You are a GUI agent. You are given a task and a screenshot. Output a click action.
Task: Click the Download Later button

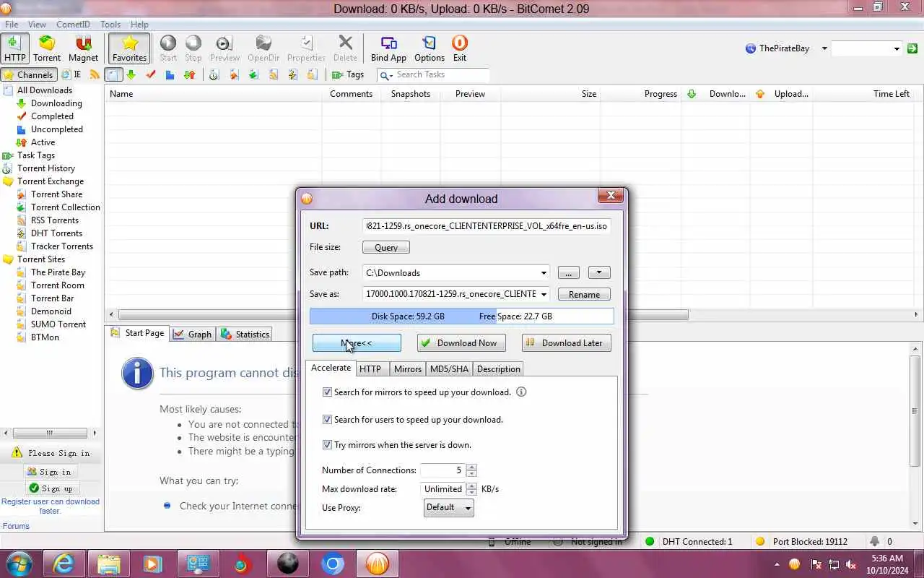tap(567, 342)
